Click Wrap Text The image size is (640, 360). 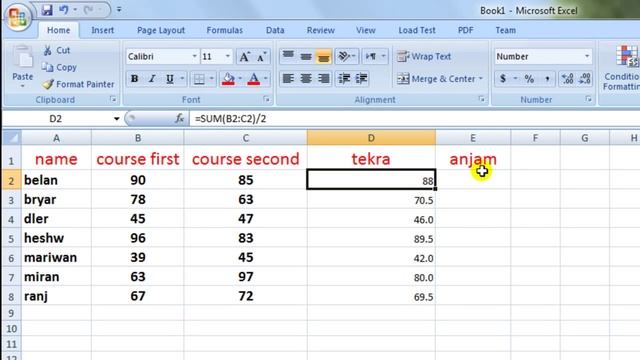[424, 57]
